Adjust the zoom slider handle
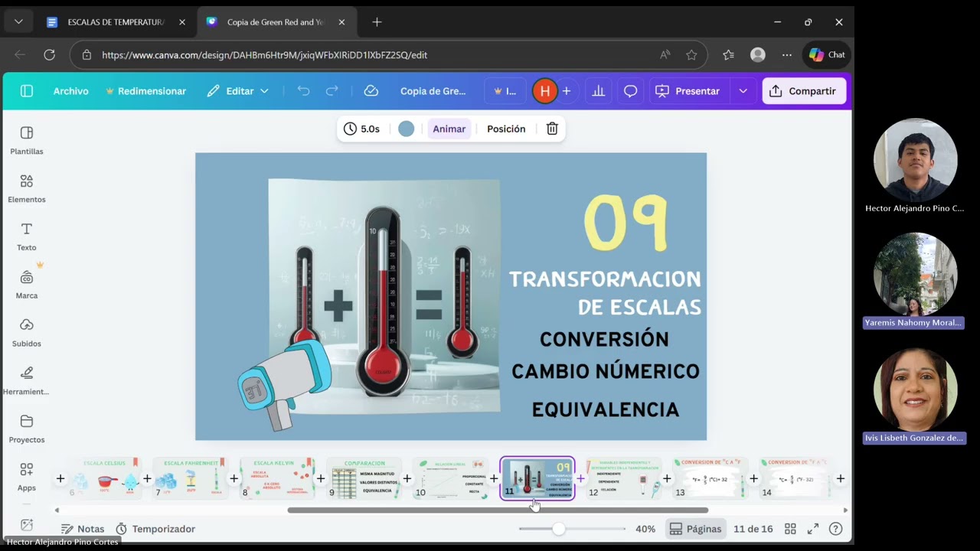980x551 pixels. 559,529
